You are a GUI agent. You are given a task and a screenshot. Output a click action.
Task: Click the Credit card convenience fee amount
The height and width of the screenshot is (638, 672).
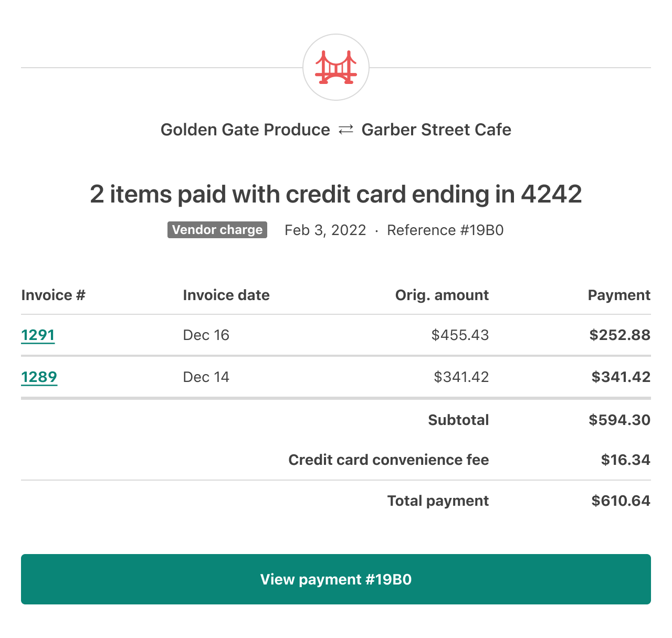pos(625,460)
